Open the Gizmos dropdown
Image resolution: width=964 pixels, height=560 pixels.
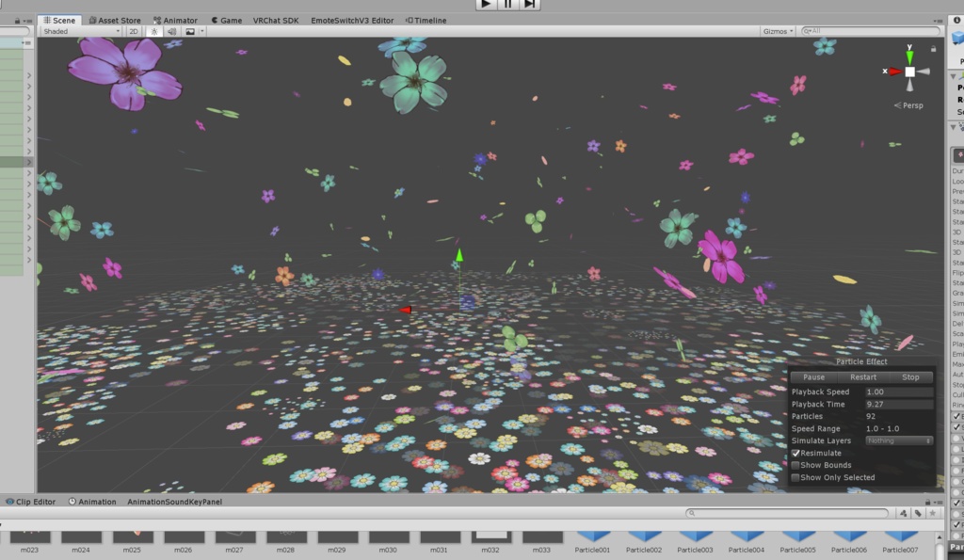point(778,31)
